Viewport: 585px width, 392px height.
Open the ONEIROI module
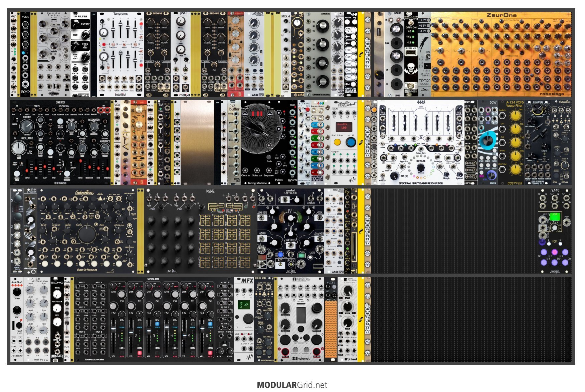[60, 142]
